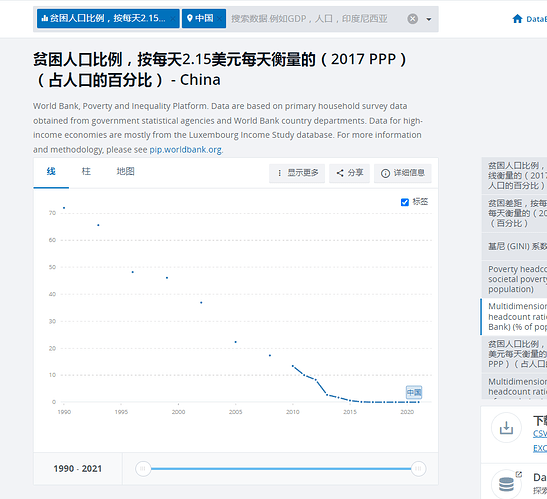Click the 中国 label on the chart
Viewport: 547px width, 499px height.
tap(414, 392)
